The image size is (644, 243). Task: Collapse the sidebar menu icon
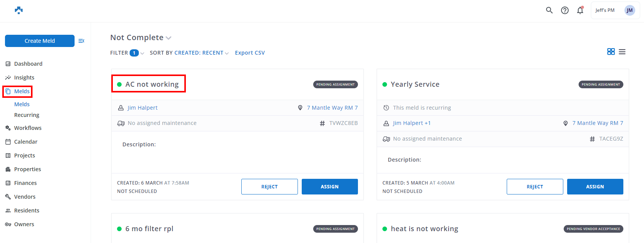click(81, 41)
